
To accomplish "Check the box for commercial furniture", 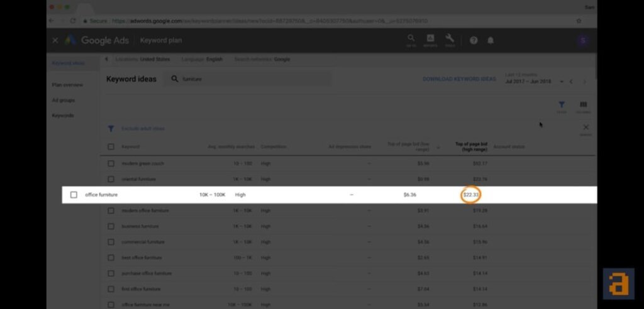I will (x=111, y=242).
